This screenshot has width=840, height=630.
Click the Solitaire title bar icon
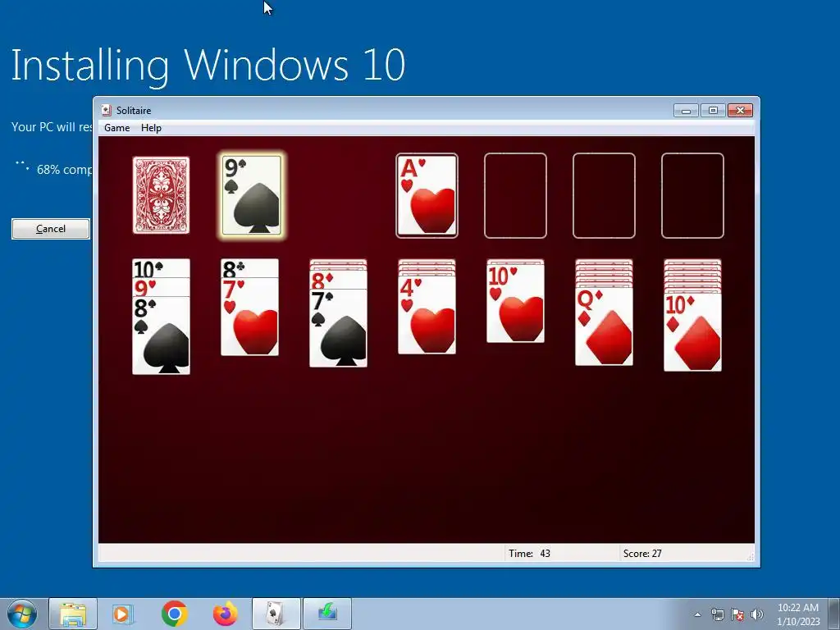click(x=107, y=111)
